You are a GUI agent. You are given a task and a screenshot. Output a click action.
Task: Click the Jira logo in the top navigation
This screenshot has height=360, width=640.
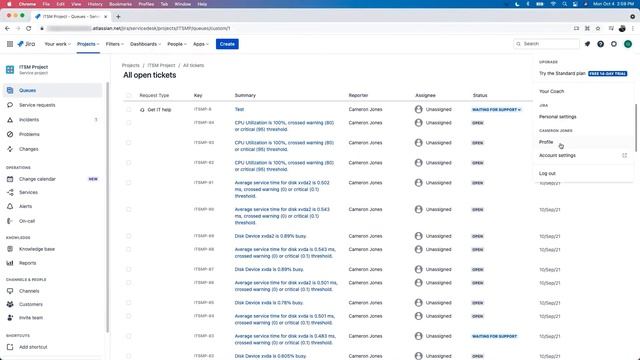[26, 44]
